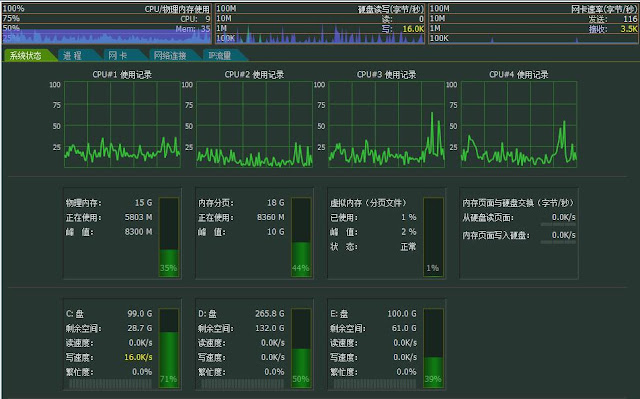Click the 内存分页 18 G value

[x=276, y=203]
